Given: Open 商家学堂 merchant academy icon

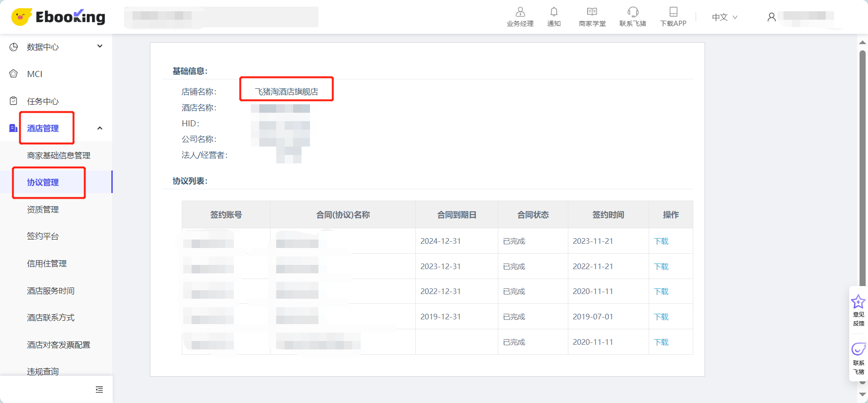Looking at the screenshot, I should [592, 12].
